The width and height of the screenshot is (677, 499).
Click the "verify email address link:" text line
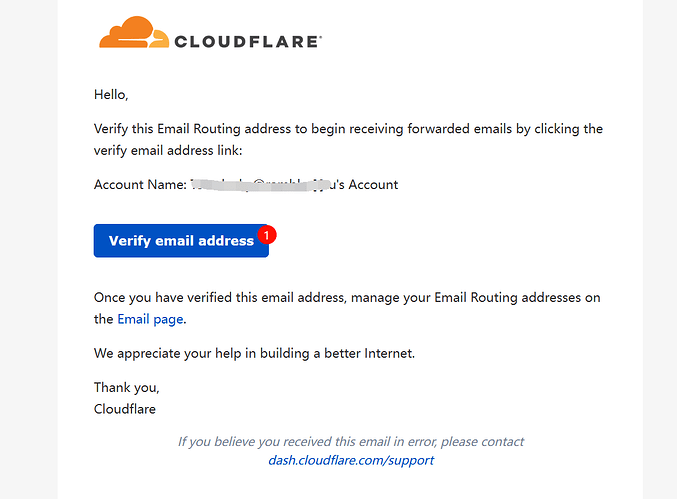click(168, 150)
